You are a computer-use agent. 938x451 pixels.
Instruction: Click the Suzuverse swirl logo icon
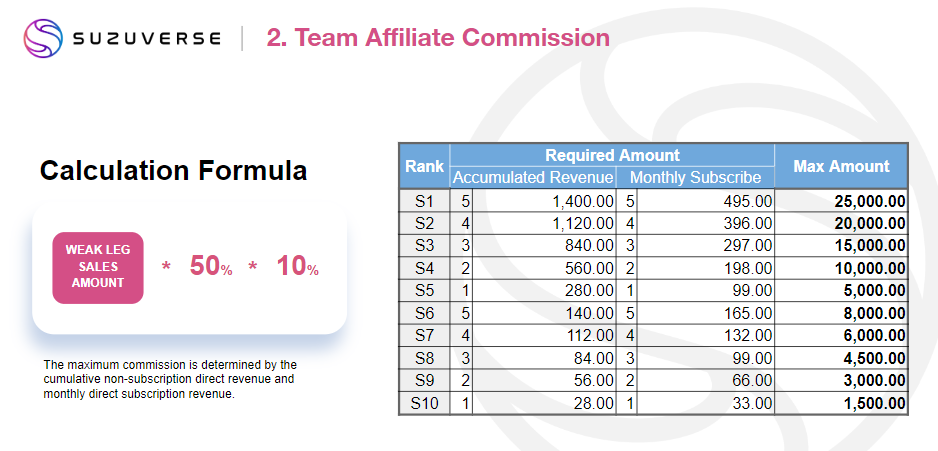44,39
